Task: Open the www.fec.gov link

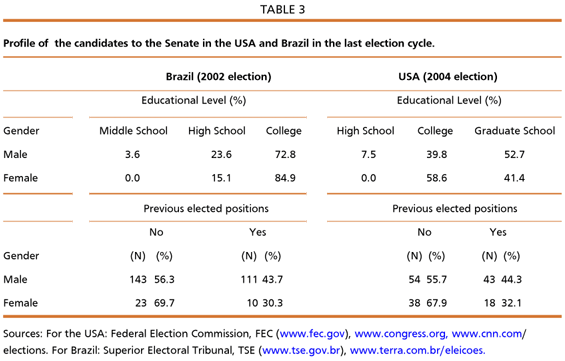Action: (312, 334)
